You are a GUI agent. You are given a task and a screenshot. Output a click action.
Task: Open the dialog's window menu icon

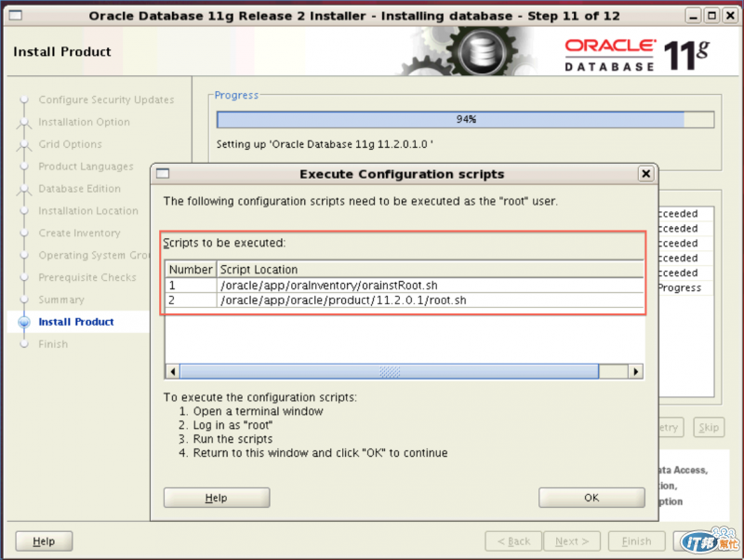(x=163, y=174)
